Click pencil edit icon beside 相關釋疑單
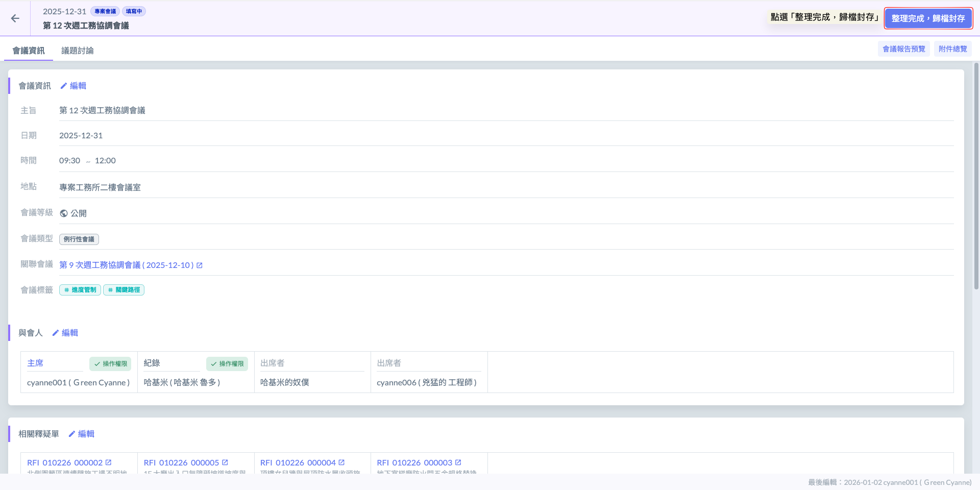The image size is (980, 490). coord(72,434)
